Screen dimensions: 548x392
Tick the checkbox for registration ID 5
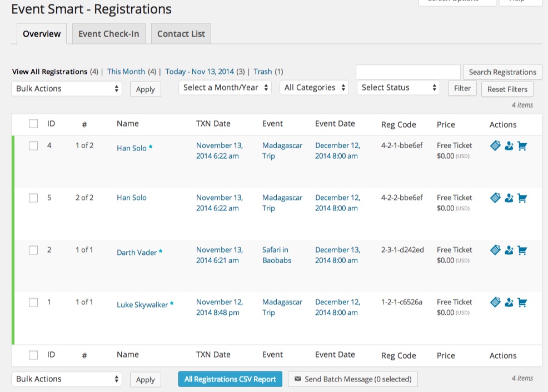coord(33,198)
